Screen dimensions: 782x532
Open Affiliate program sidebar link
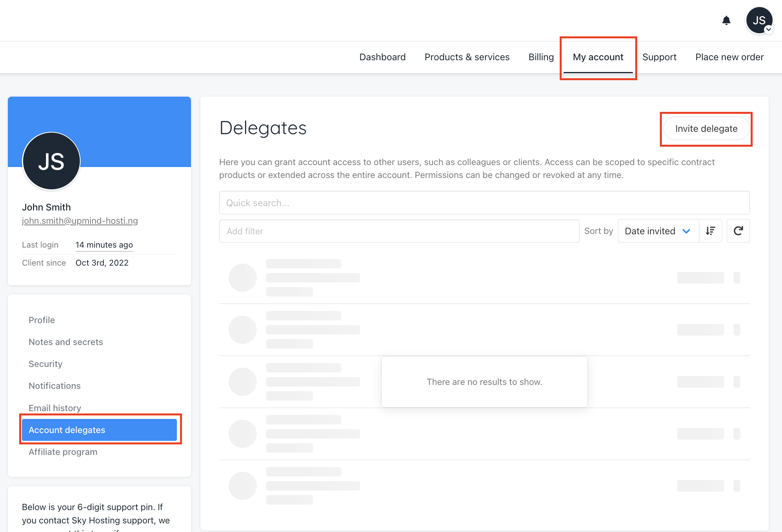coord(63,452)
